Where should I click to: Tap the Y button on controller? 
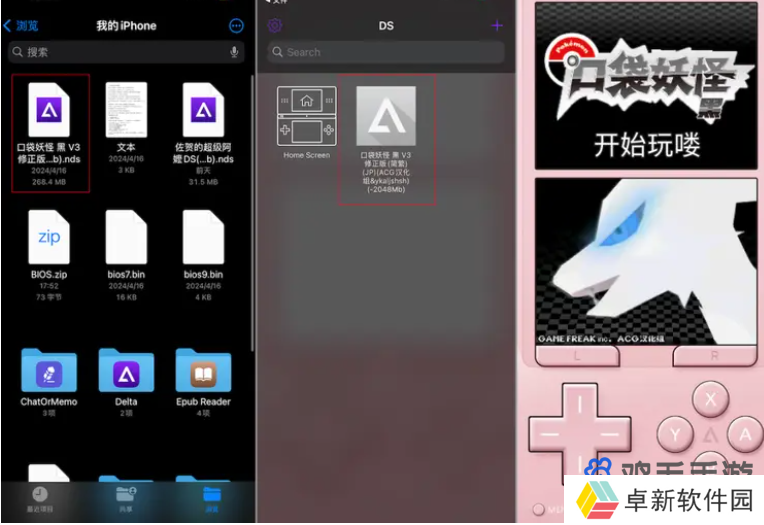coord(675,434)
